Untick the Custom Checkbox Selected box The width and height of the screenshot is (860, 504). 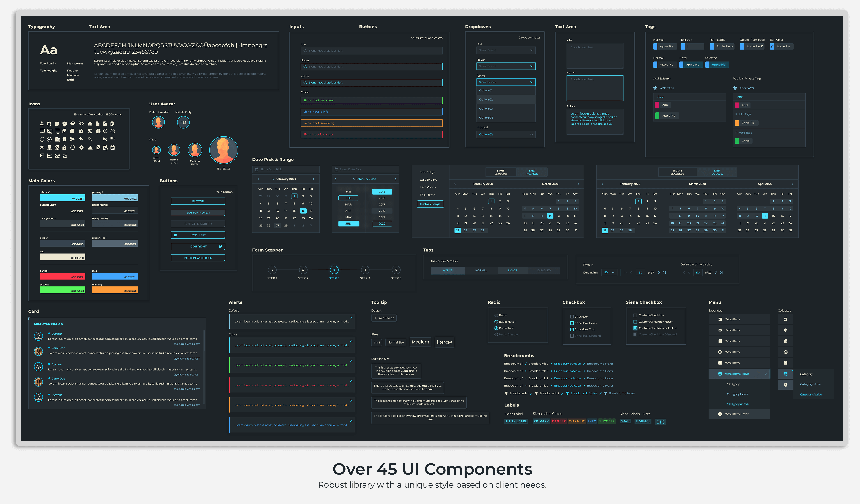(635, 328)
